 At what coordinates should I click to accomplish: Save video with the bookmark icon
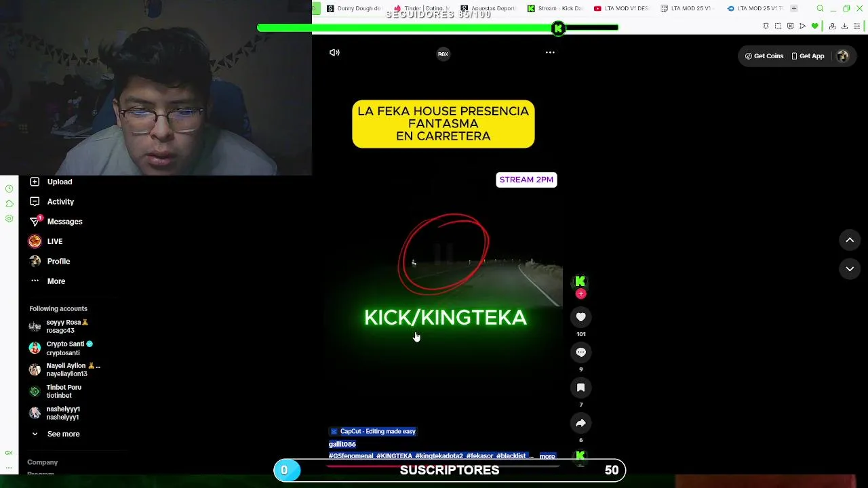(x=580, y=387)
